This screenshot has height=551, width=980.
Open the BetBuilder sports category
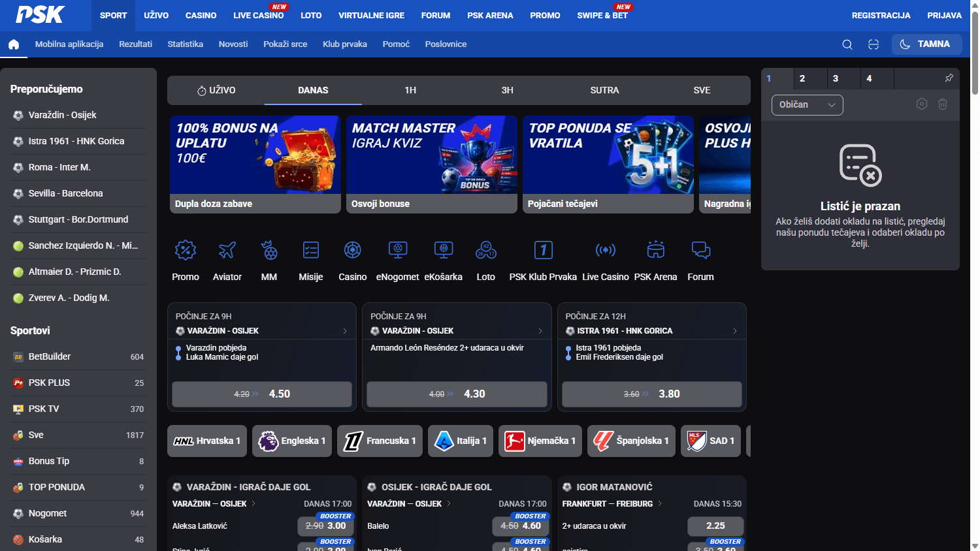(x=78, y=356)
